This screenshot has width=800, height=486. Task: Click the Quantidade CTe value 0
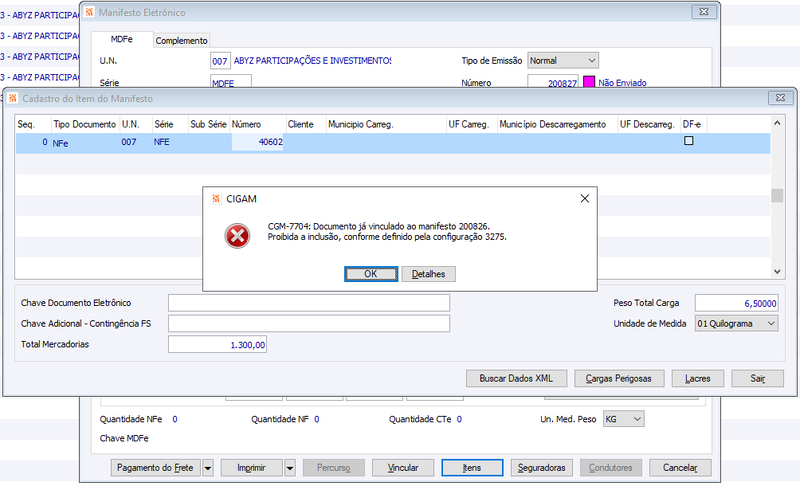459,419
